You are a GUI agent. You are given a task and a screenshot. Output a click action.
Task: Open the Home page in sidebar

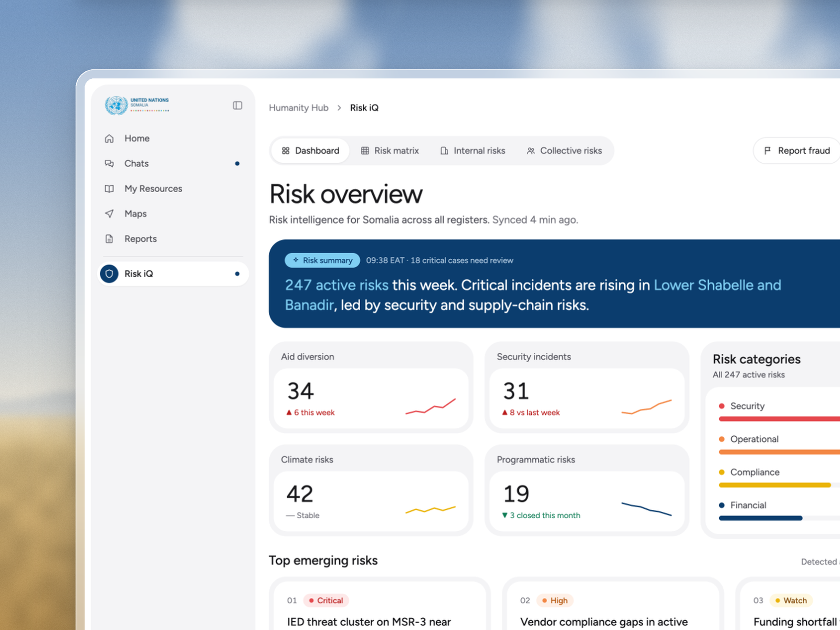tap(173, 139)
